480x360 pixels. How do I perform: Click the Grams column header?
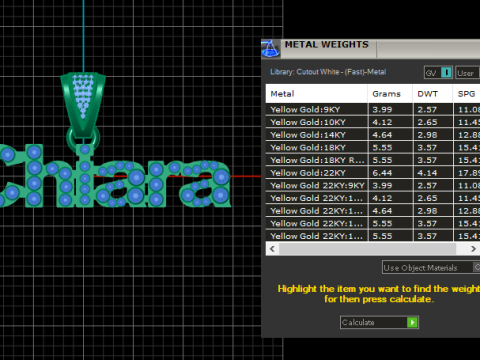click(390, 94)
